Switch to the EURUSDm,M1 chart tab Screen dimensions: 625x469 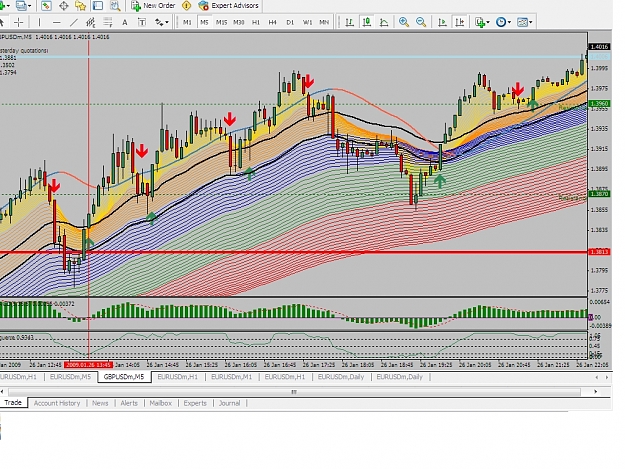(x=232, y=377)
